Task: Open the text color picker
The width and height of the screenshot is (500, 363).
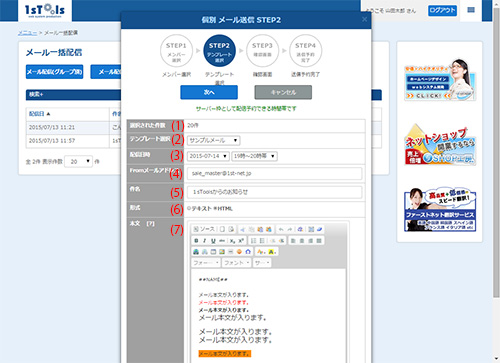Action: 262,252
